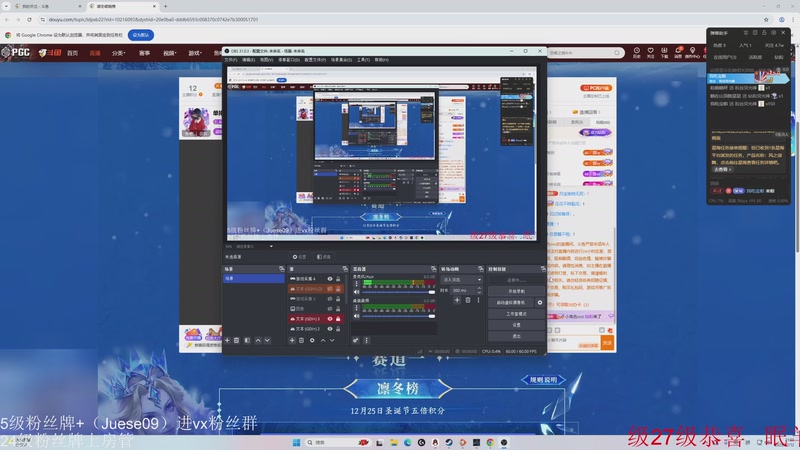Mute the first mixer channel speaker icon
Screen dimensions: 800x450
357,292
